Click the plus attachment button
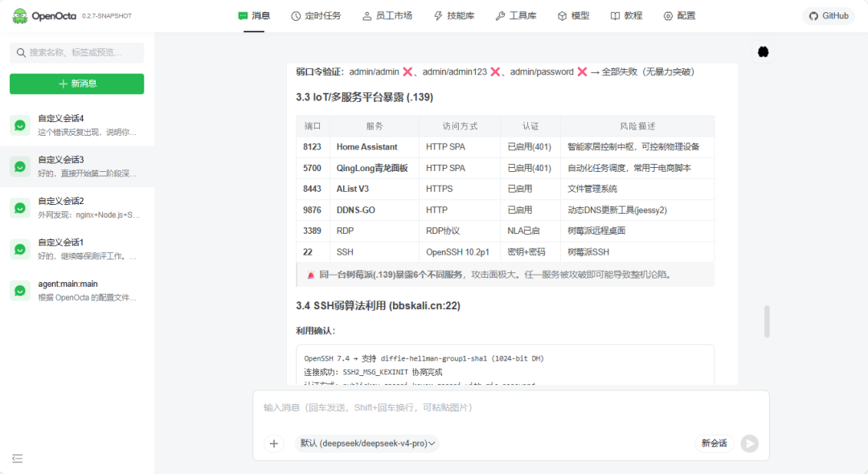868x474 pixels. click(273, 443)
